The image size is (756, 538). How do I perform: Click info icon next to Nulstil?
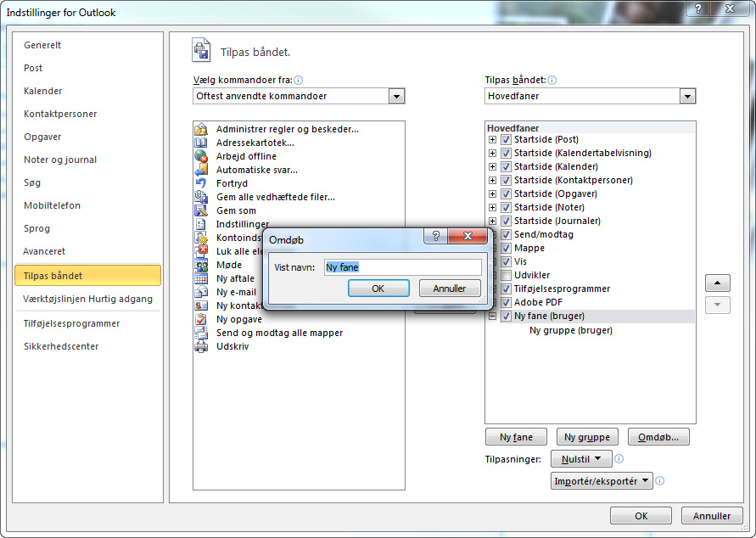tap(619, 459)
